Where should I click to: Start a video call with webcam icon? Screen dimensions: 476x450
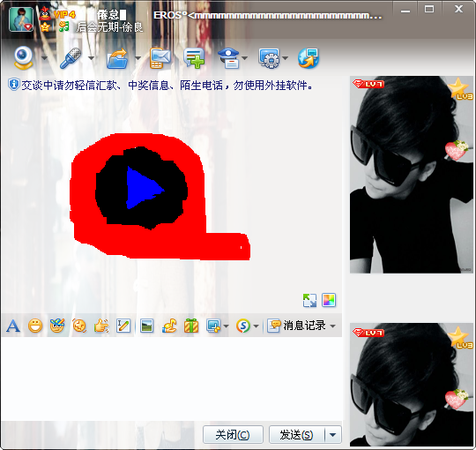[24, 57]
